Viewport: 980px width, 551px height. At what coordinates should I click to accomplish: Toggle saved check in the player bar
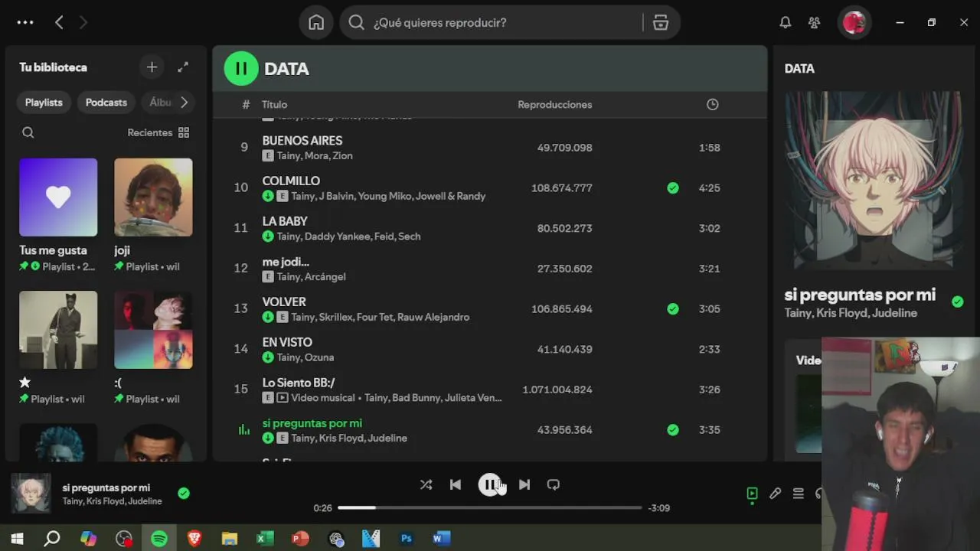pos(184,494)
